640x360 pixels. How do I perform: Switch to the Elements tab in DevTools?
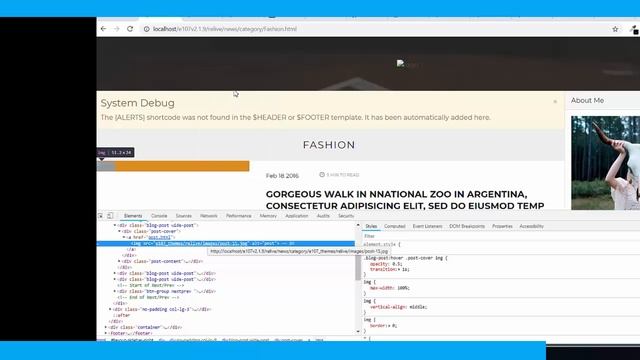[x=133, y=216]
